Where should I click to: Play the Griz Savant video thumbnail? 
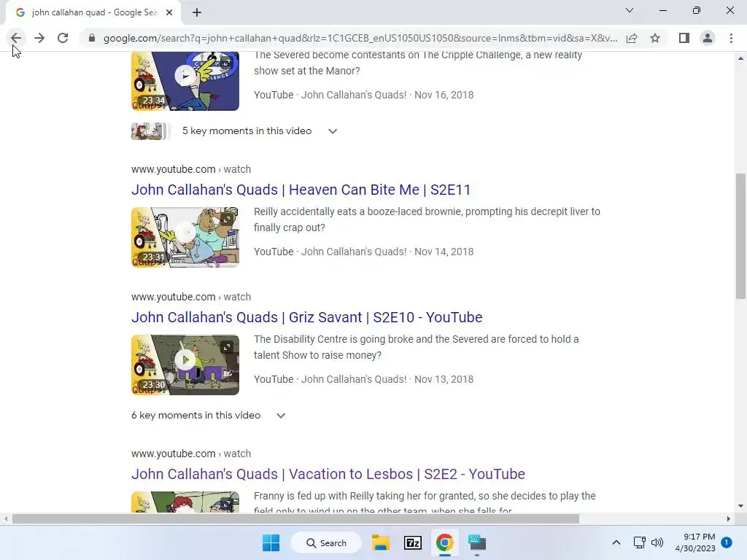[x=185, y=365]
